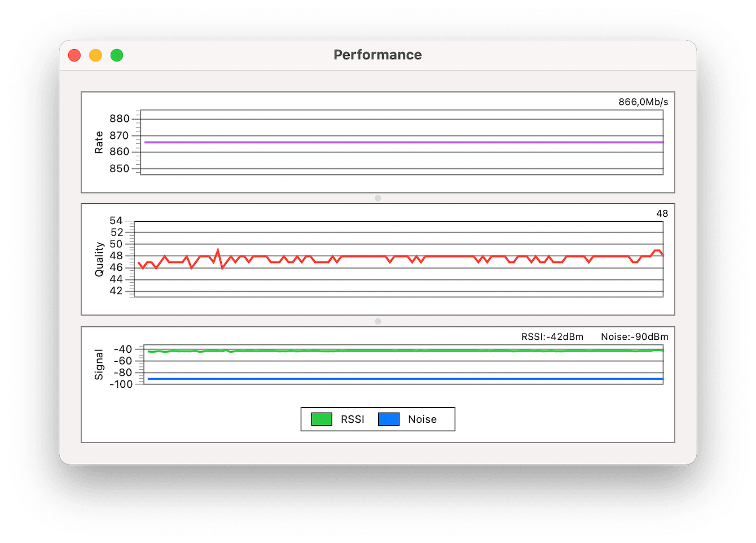Click the purple line in Rate chart
The height and width of the screenshot is (543, 756).
395,142
